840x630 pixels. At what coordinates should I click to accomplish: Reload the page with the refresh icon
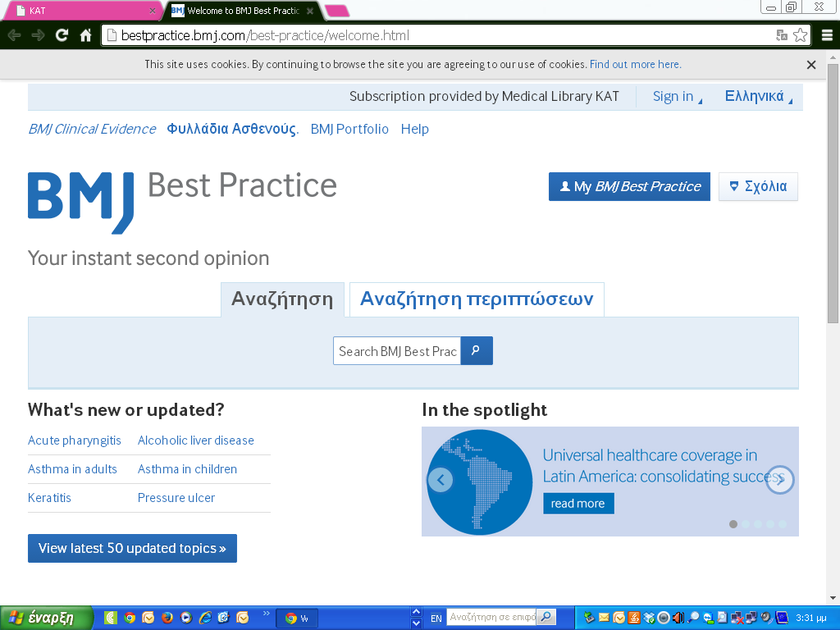(x=62, y=35)
